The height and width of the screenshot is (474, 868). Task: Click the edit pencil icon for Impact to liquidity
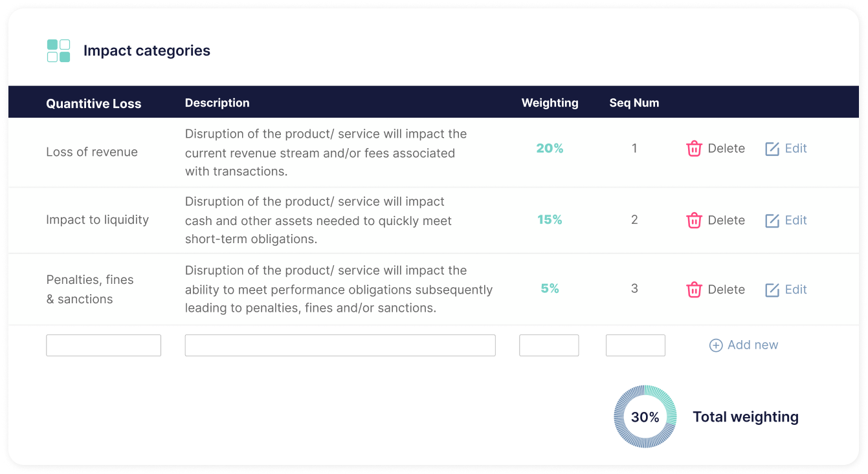pos(771,220)
